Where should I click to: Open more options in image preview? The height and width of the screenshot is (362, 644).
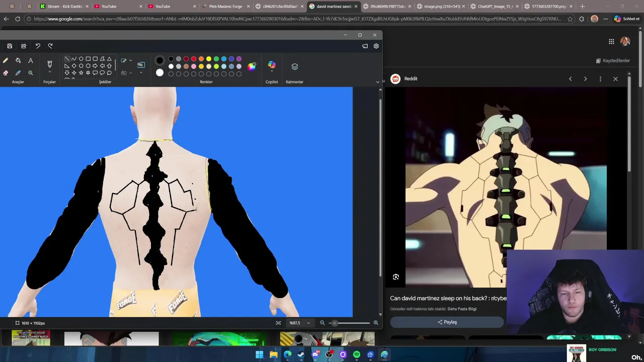click(x=600, y=79)
